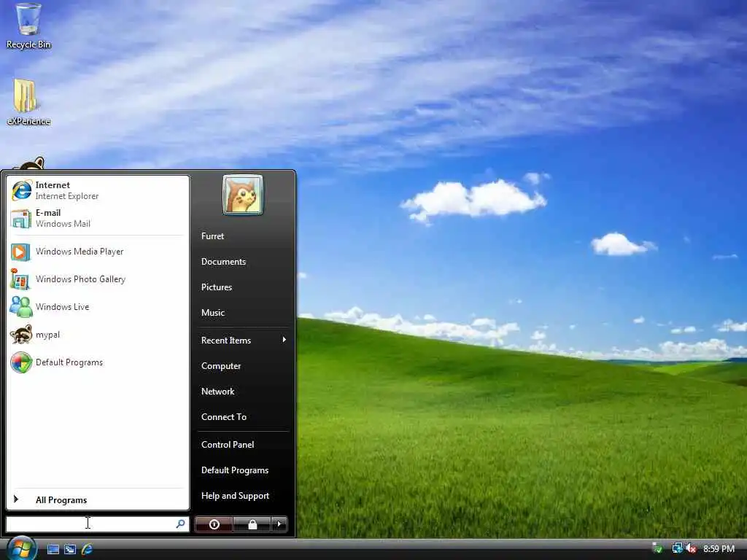Screen dimensions: 747x560
Task: Click the Windows Start orb
Action: click(x=21, y=548)
